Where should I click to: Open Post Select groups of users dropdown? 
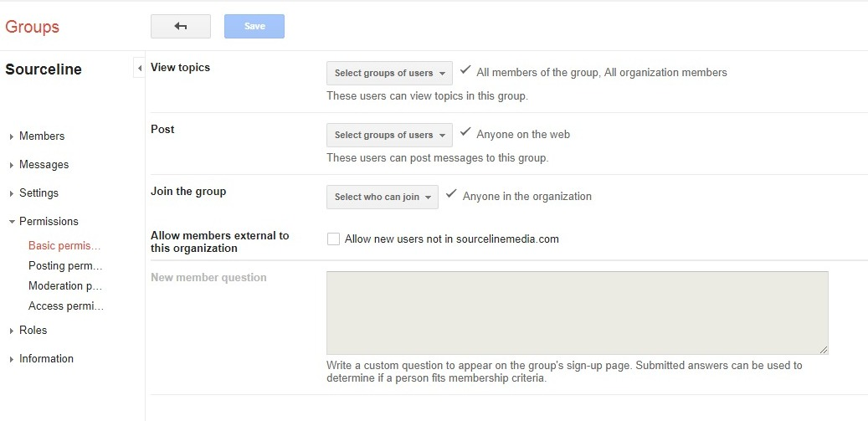pos(389,135)
